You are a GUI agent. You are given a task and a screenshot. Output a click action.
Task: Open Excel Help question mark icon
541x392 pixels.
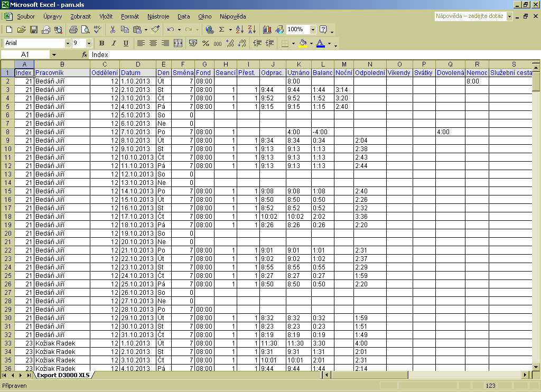click(x=323, y=30)
